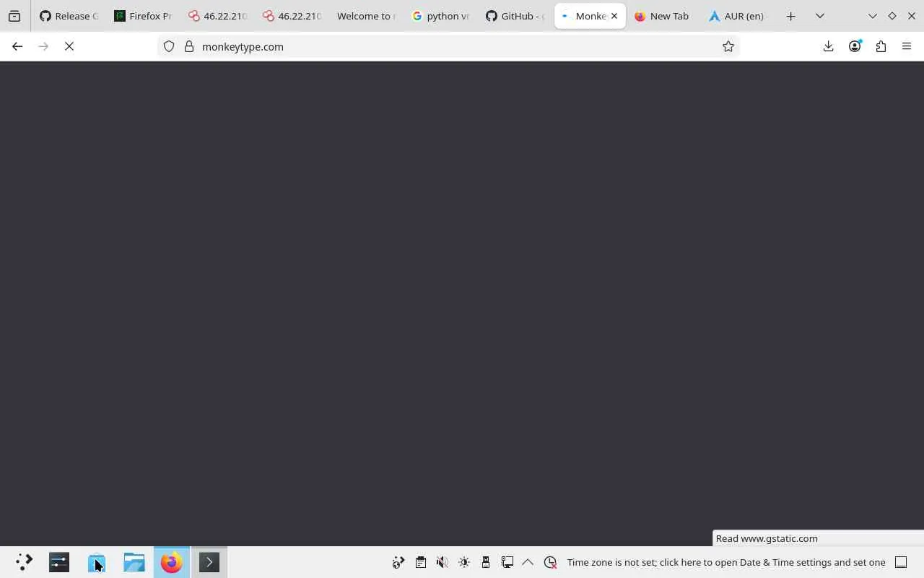Open removable devices tray icon
Image resolution: width=924 pixels, height=578 pixels.
[486, 562]
